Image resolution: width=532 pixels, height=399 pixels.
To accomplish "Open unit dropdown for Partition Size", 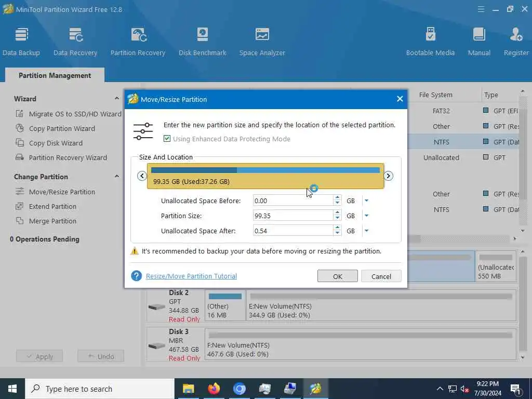I will click(366, 216).
